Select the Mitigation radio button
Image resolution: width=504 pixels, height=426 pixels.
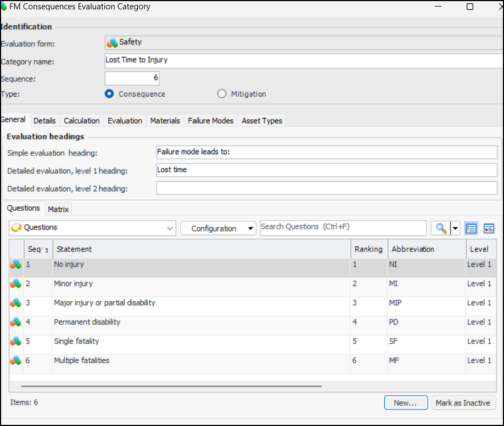(222, 94)
